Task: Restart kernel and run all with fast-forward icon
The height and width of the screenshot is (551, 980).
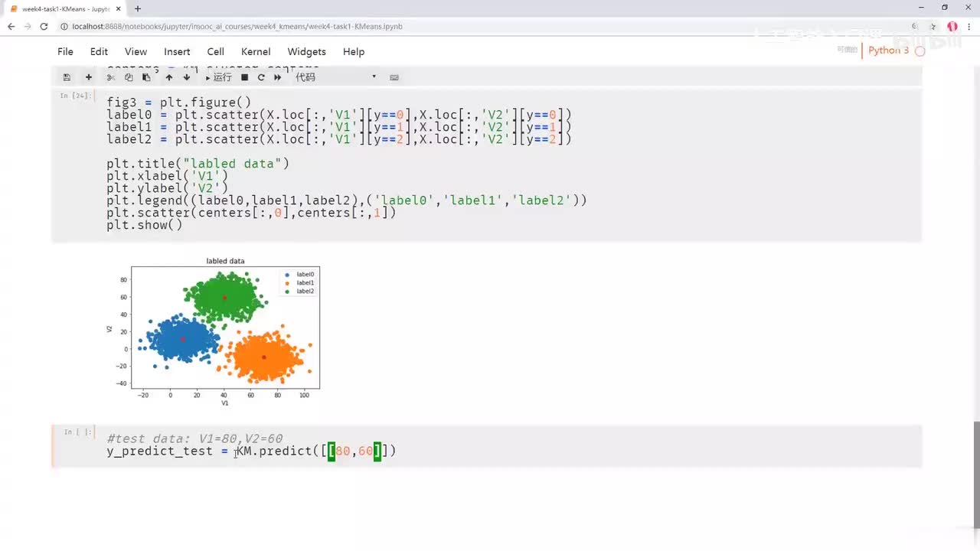Action: tap(278, 77)
